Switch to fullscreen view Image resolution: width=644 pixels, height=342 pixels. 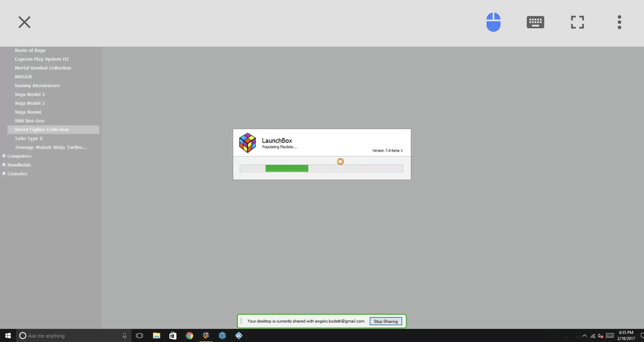(x=577, y=22)
